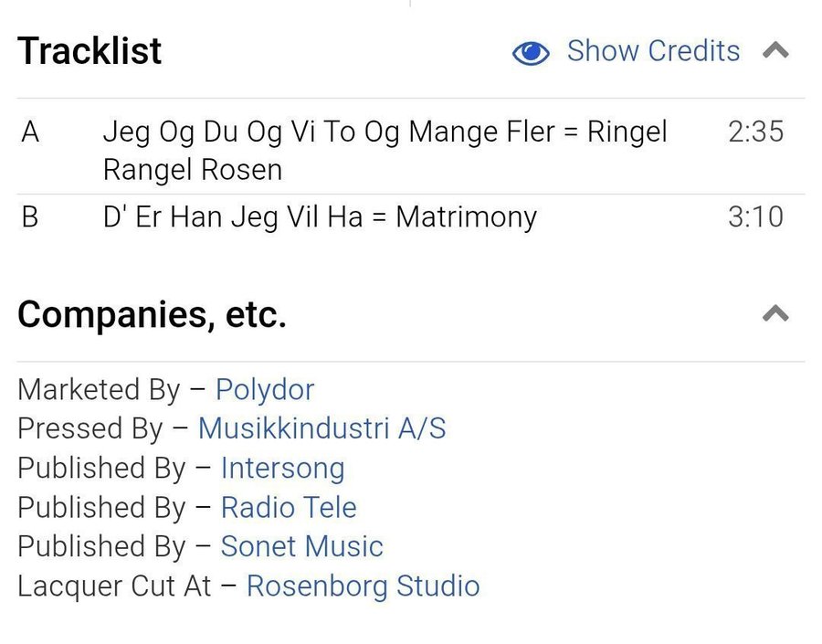Follow the Intersong publisher link
Image resolution: width=822 pixels, height=644 pixels.
click(282, 468)
